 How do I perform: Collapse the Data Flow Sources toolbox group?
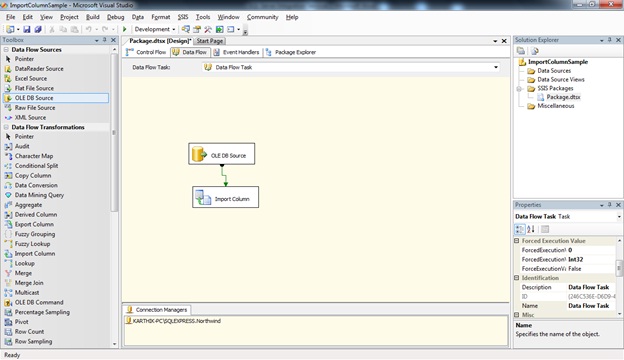[6, 49]
